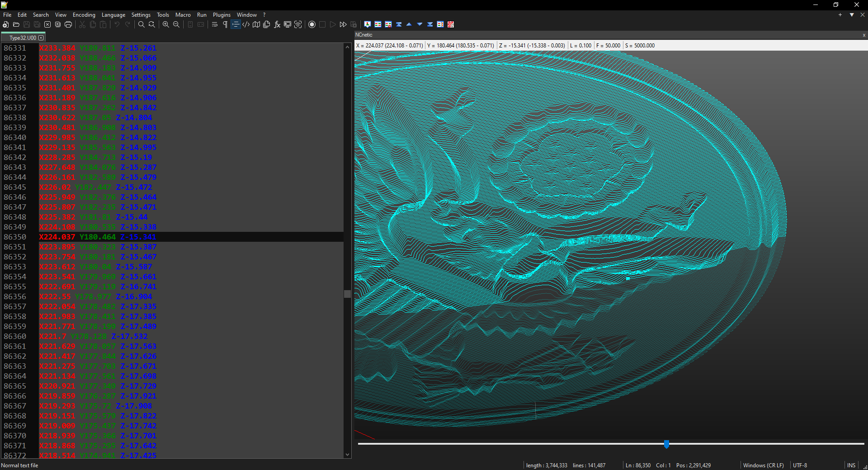Open the Language menu
This screenshot has width=868, height=470.
tap(113, 15)
